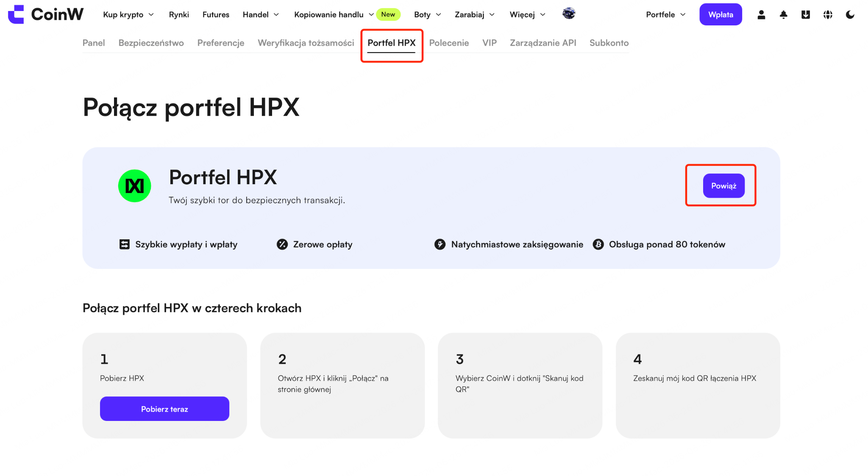Click the Powiąż button
This screenshot has width=868, height=476.
pyautogui.click(x=724, y=185)
